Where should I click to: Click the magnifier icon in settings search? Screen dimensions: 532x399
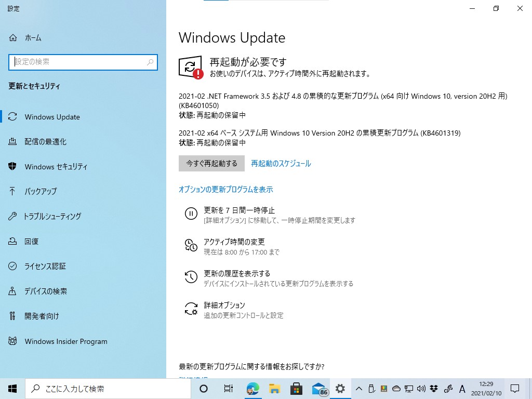point(150,62)
